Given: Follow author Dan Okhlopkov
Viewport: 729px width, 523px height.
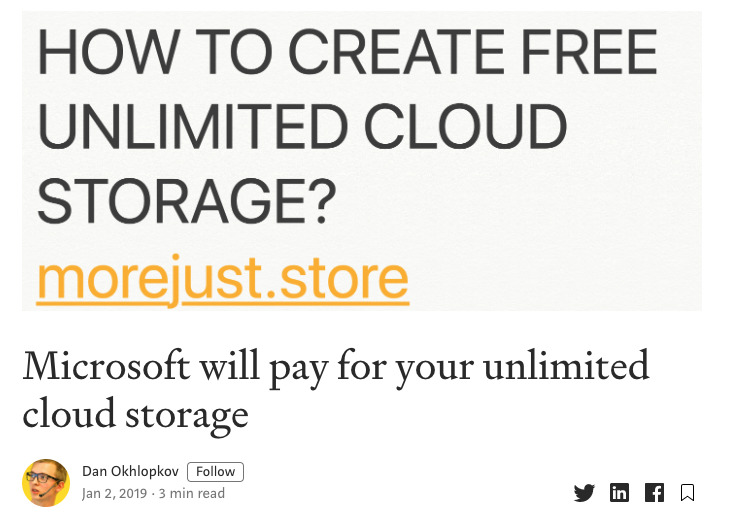Looking at the screenshot, I should pyautogui.click(x=215, y=472).
